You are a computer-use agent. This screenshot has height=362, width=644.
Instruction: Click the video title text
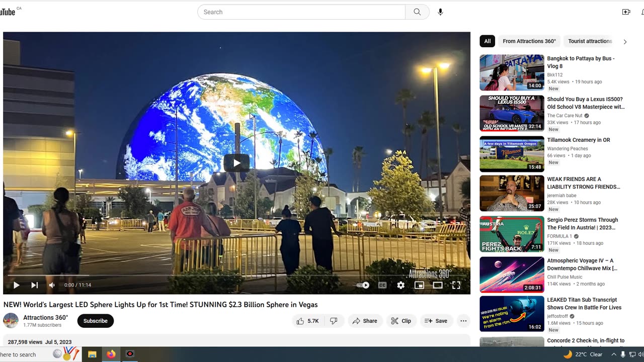tap(160, 305)
